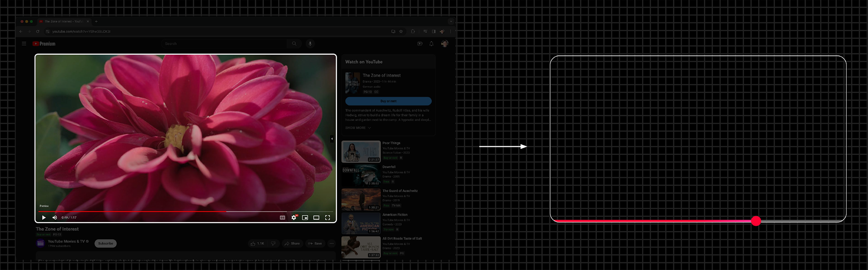The image size is (868, 270).
Task: Enter full screen from the player controls
Action: pyautogui.click(x=328, y=218)
